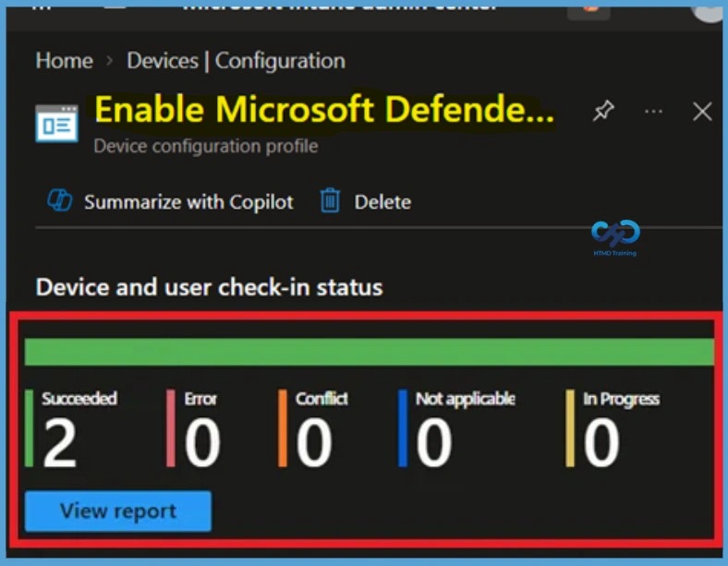Close the profile blade with X

pos(702,112)
